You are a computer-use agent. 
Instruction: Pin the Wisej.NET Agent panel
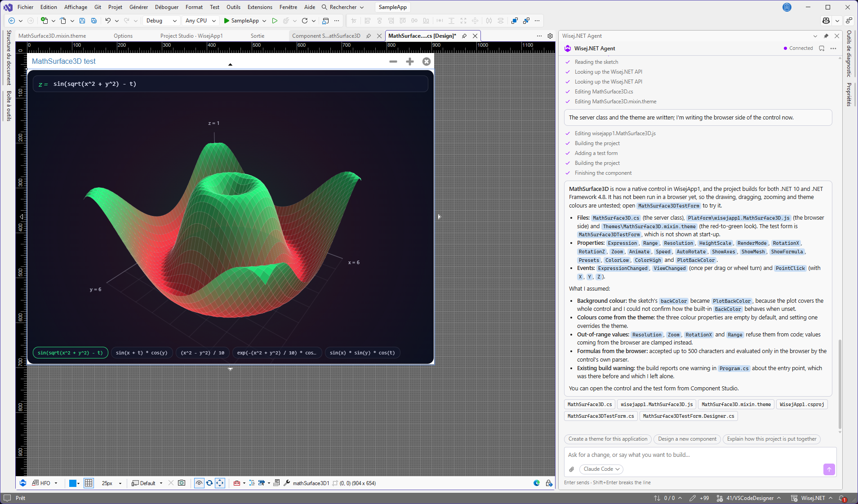click(x=826, y=36)
